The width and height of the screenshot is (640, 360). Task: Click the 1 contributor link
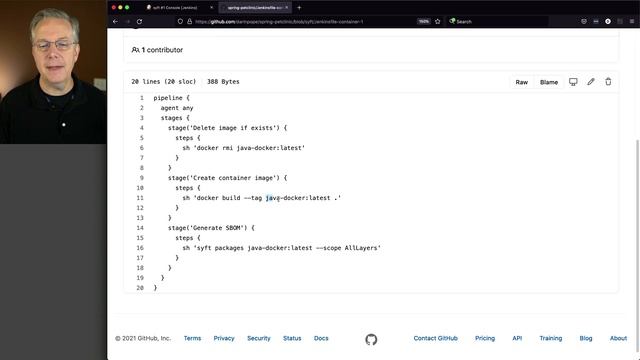point(157,50)
